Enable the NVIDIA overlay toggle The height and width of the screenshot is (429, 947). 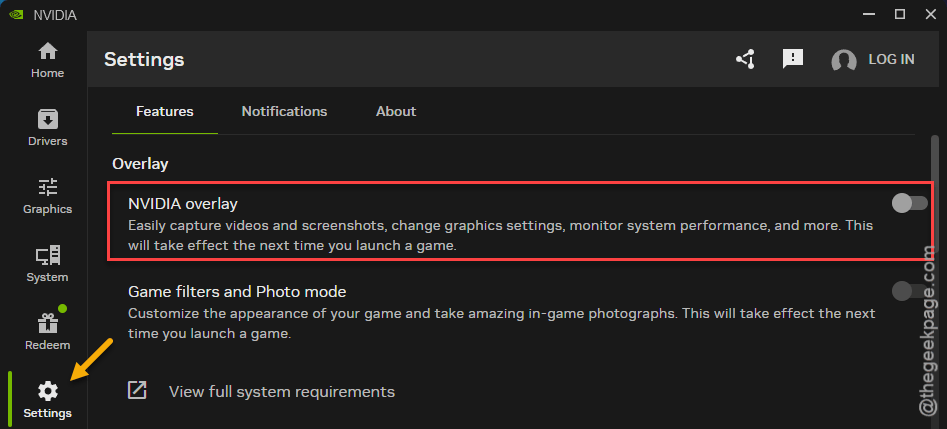pyautogui.click(x=910, y=204)
